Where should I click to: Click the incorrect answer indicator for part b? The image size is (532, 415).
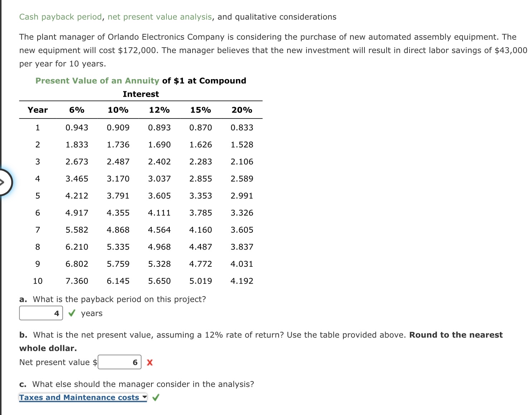point(150,362)
